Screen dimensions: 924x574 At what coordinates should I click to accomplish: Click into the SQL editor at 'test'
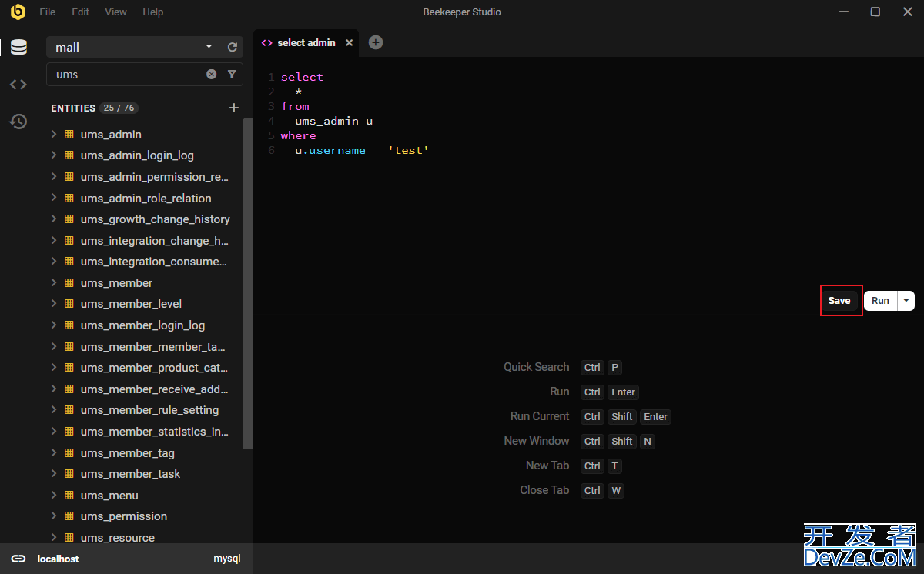408,151
